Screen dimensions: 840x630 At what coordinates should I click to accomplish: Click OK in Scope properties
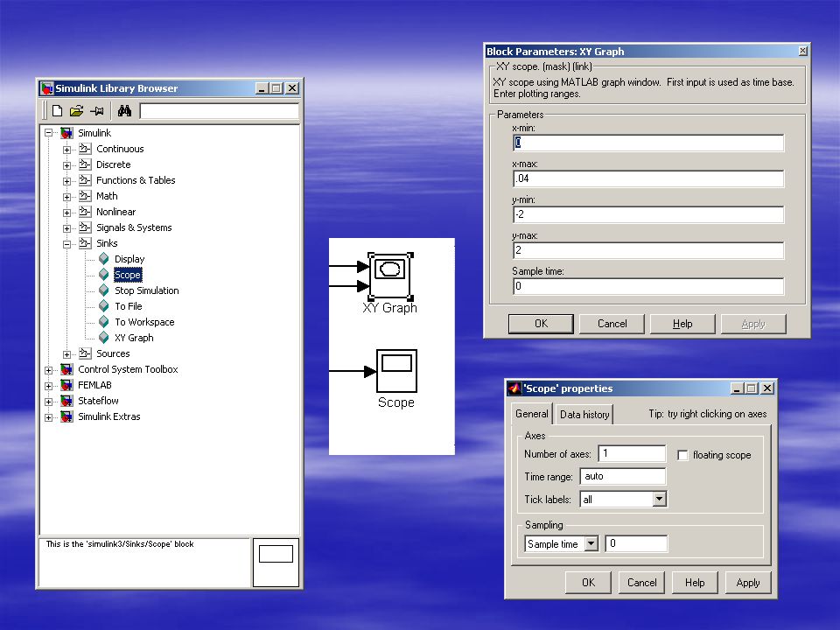588,583
